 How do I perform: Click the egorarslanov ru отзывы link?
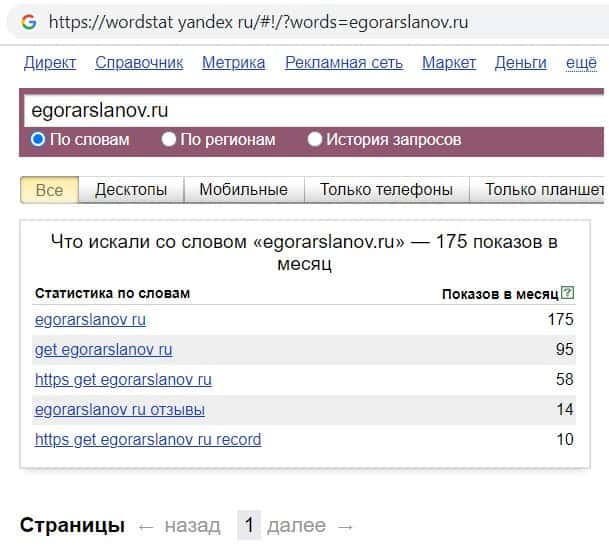(x=120, y=409)
